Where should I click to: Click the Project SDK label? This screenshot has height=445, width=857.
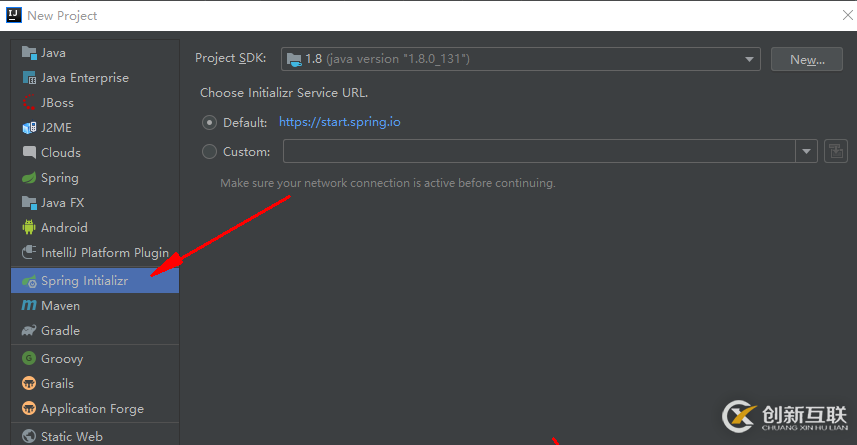231,58
